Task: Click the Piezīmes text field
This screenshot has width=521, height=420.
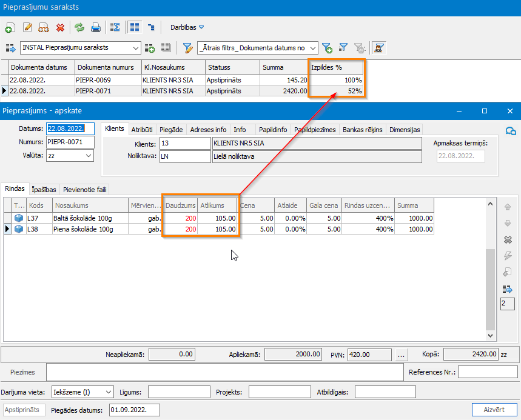Action: pyautogui.click(x=224, y=372)
